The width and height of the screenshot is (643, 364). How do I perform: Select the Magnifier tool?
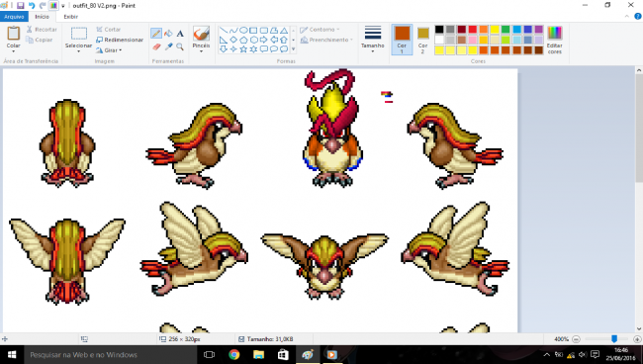pyautogui.click(x=180, y=46)
